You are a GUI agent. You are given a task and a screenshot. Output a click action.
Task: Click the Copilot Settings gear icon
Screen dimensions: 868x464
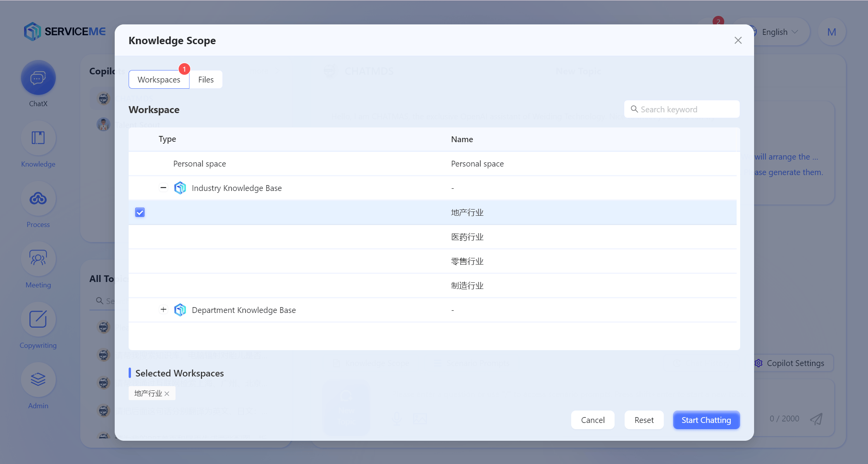[758, 363]
